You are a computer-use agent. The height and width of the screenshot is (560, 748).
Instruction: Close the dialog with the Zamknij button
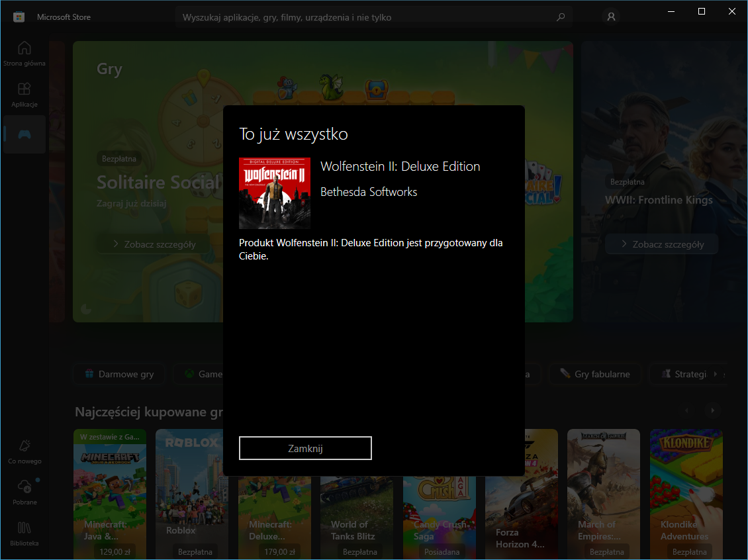click(305, 448)
